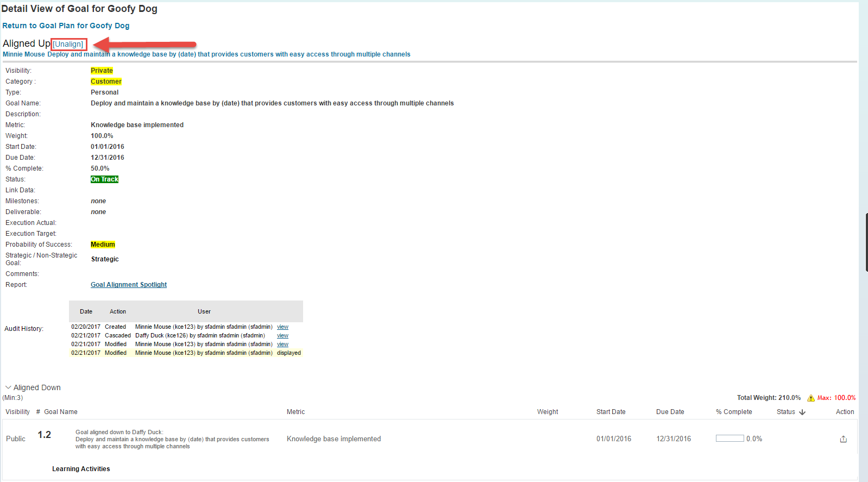868x482 pixels.
Task: Click the Max weight warning icon
Action: point(811,398)
